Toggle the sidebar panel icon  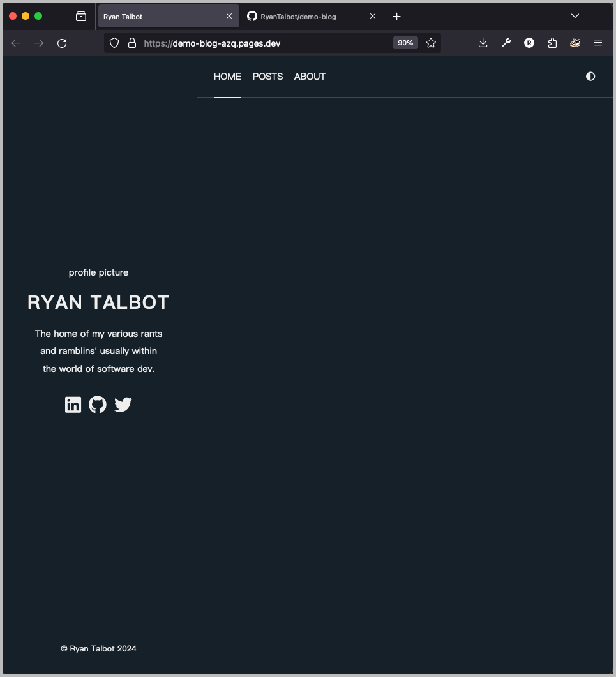click(x=80, y=16)
